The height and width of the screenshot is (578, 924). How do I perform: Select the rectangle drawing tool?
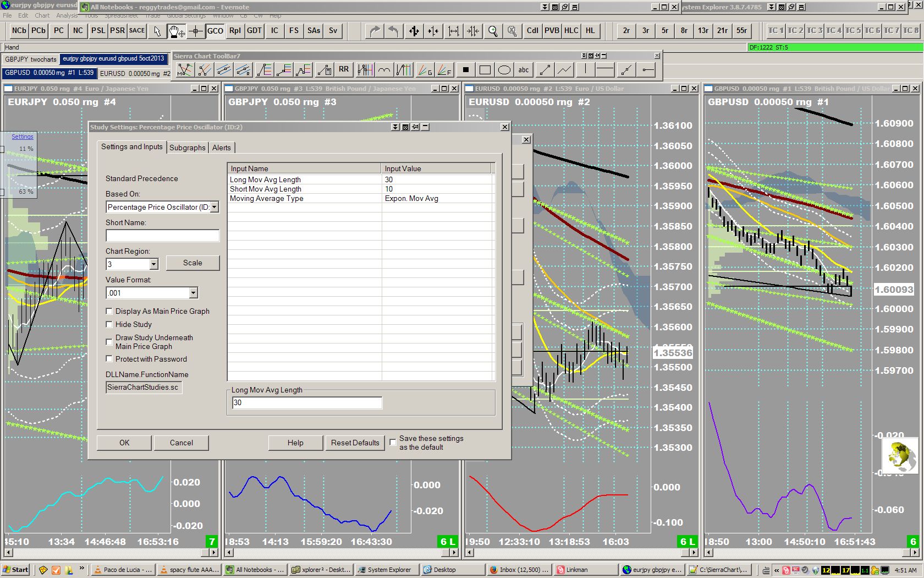point(485,70)
